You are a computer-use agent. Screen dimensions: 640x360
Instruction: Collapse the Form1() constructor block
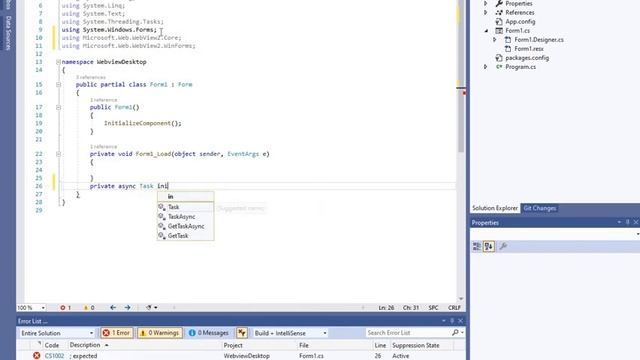58,107
